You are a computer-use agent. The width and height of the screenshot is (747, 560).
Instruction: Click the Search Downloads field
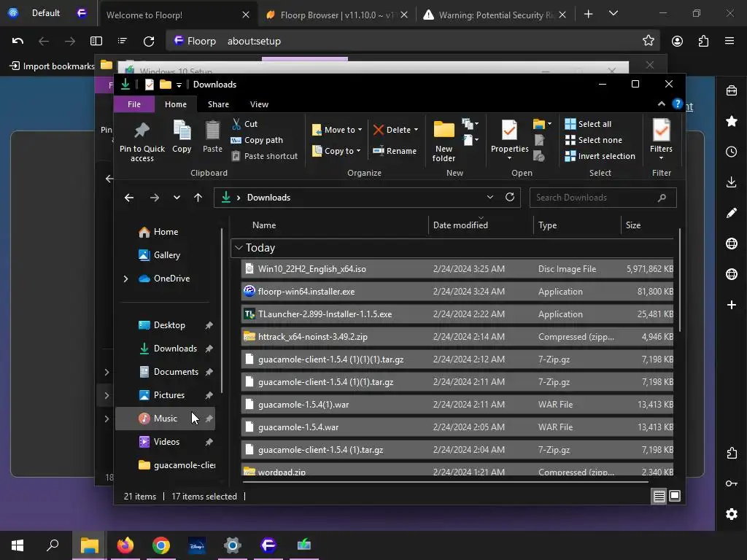point(603,197)
